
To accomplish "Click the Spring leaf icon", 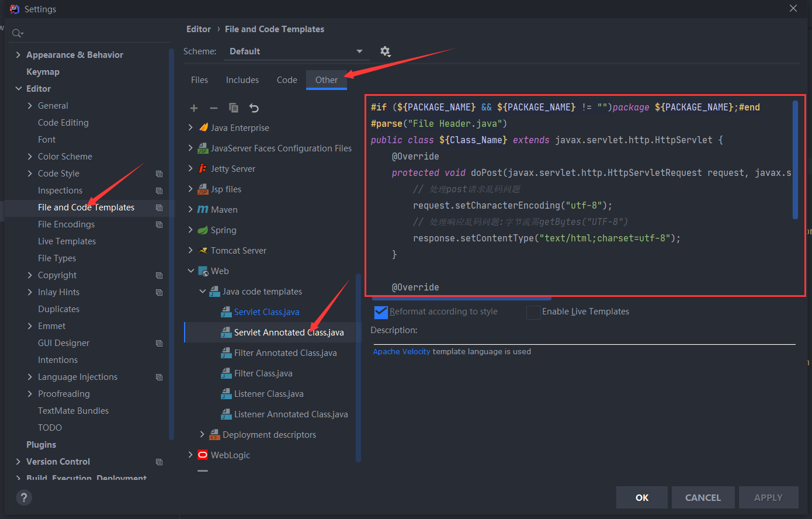I will coord(203,230).
